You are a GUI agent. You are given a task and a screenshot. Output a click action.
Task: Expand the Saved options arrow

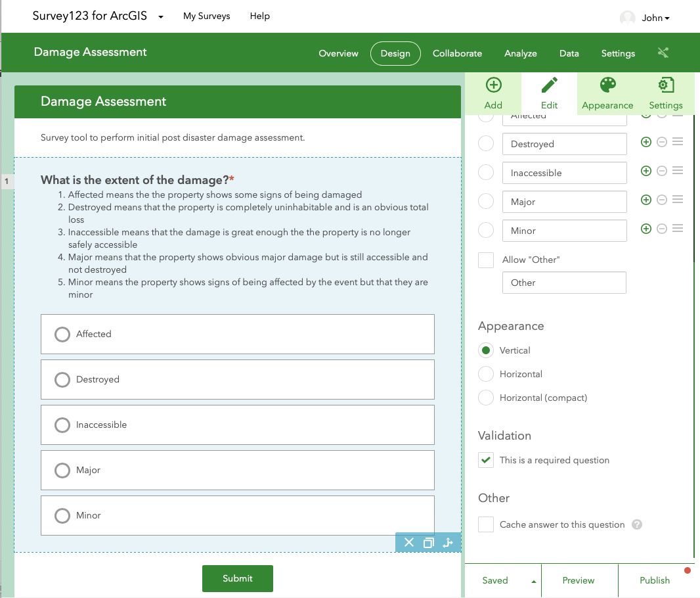click(533, 582)
